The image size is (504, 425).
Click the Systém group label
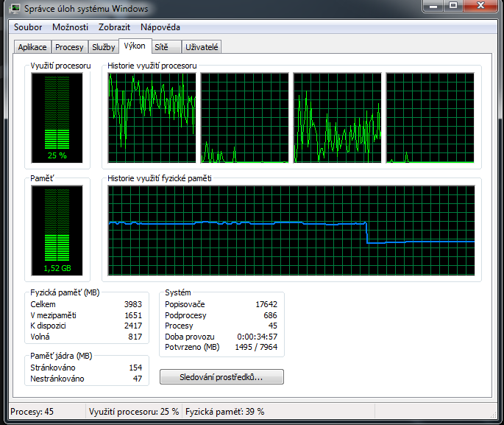pyautogui.click(x=178, y=292)
